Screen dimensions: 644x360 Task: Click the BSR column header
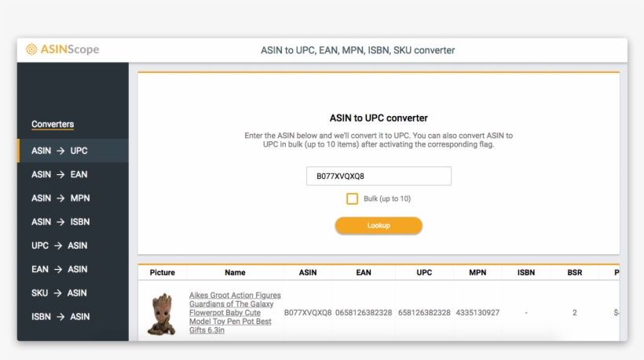click(575, 273)
